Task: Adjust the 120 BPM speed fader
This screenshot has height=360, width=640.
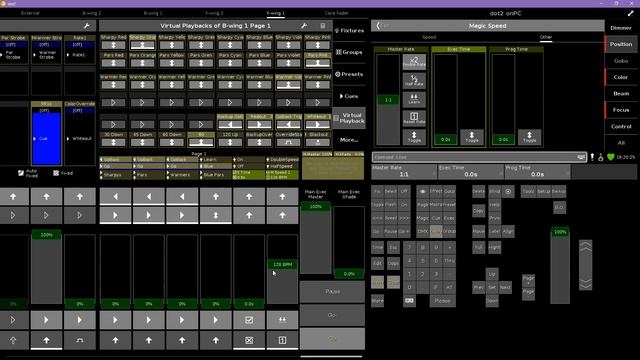Action: tap(282, 264)
